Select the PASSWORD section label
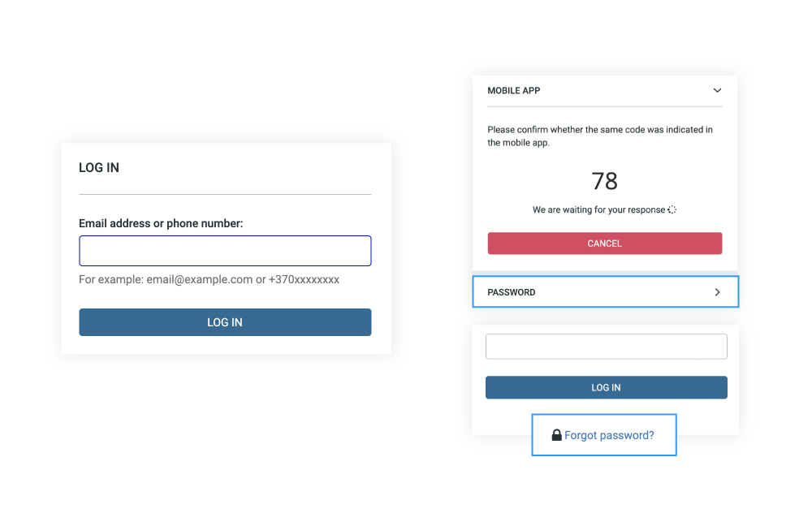This screenshot has height=526, width=812. 512,292
